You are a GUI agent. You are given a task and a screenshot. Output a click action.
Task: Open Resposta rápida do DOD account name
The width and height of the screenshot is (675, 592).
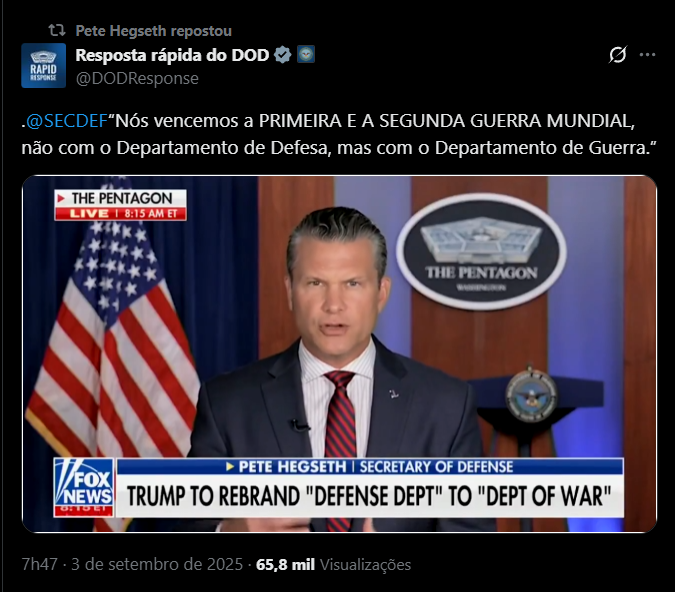click(x=172, y=55)
